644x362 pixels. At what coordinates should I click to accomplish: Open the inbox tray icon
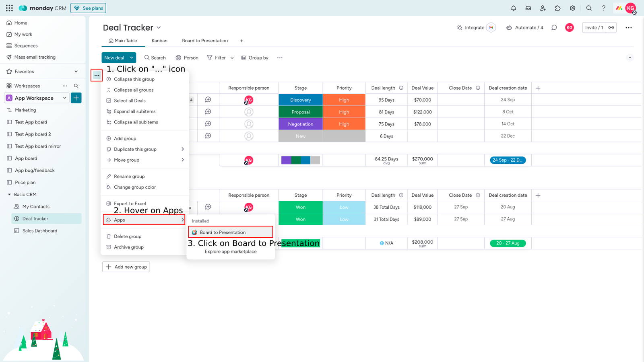[x=528, y=8]
